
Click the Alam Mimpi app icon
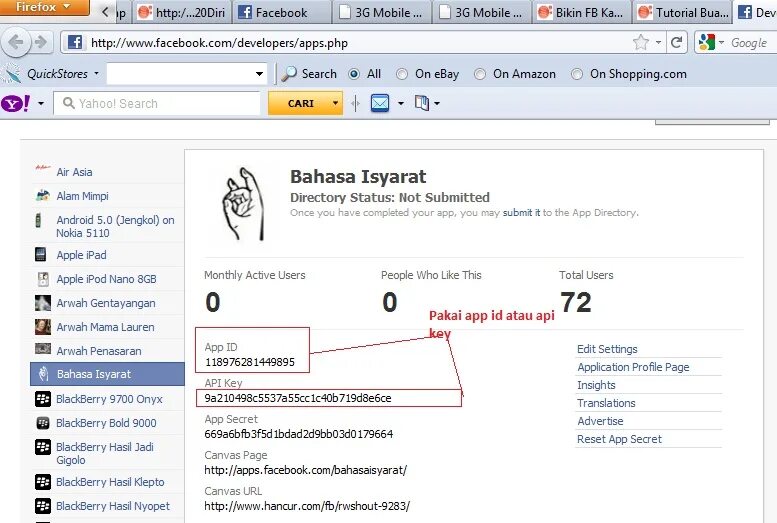pos(43,195)
